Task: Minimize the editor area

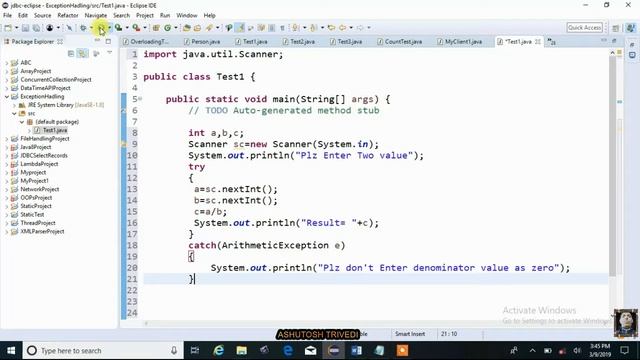Action: tap(604, 41)
